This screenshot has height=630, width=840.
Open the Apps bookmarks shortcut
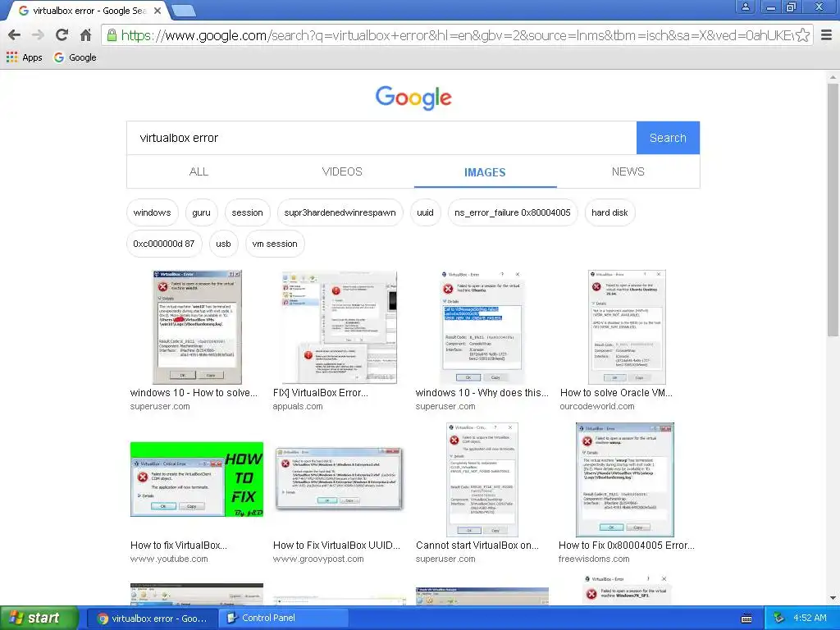click(24, 57)
